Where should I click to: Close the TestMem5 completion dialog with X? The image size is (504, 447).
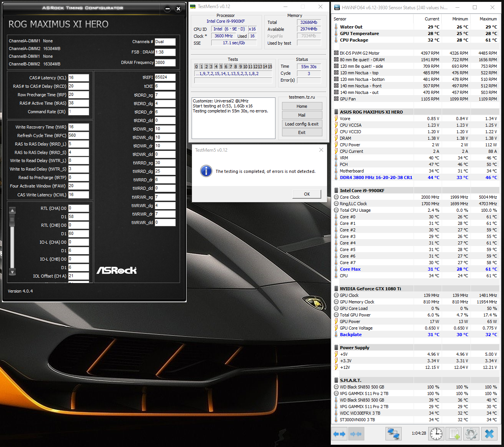pyautogui.click(x=321, y=150)
